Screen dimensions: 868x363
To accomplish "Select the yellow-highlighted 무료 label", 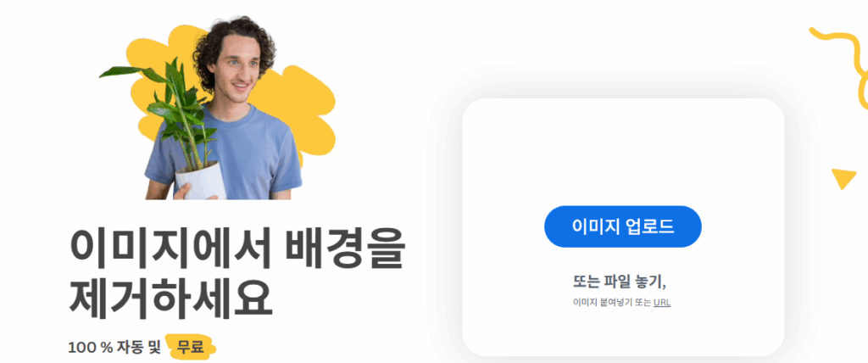I will pyautogui.click(x=190, y=348).
